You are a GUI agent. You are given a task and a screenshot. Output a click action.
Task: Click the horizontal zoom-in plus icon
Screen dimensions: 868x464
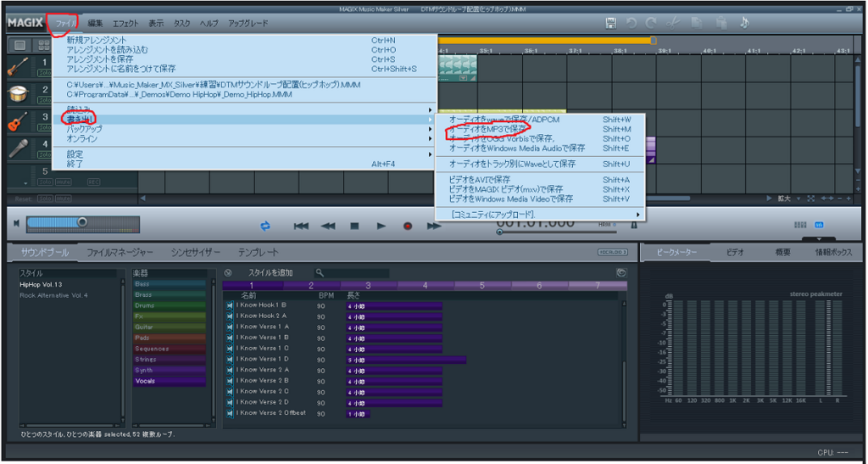pos(848,198)
